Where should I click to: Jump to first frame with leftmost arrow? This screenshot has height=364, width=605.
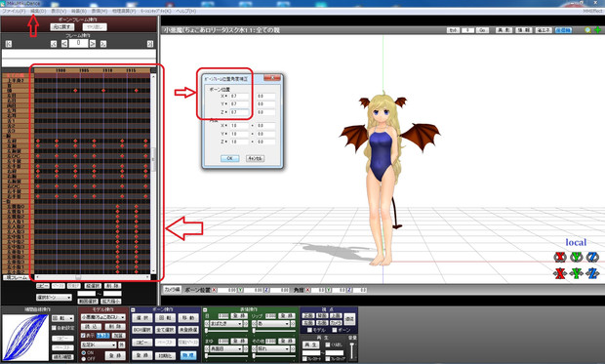pyautogui.click(x=9, y=44)
